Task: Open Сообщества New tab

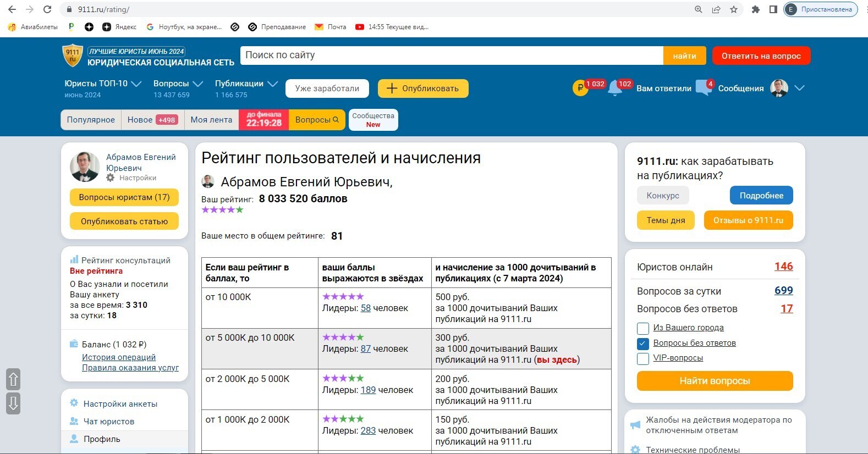Action: 373,120
